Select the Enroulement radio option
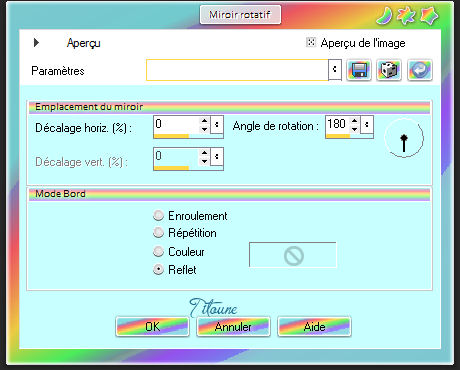 [x=158, y=215]
